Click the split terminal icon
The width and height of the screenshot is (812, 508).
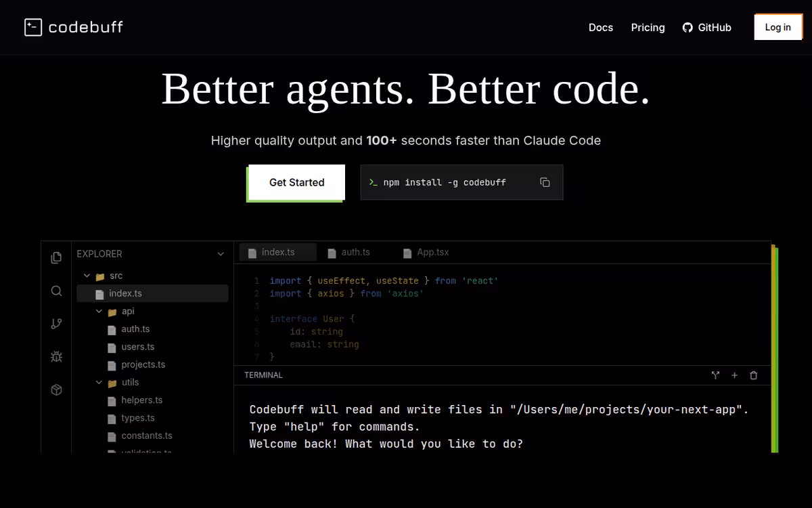[x=715, y=375]
